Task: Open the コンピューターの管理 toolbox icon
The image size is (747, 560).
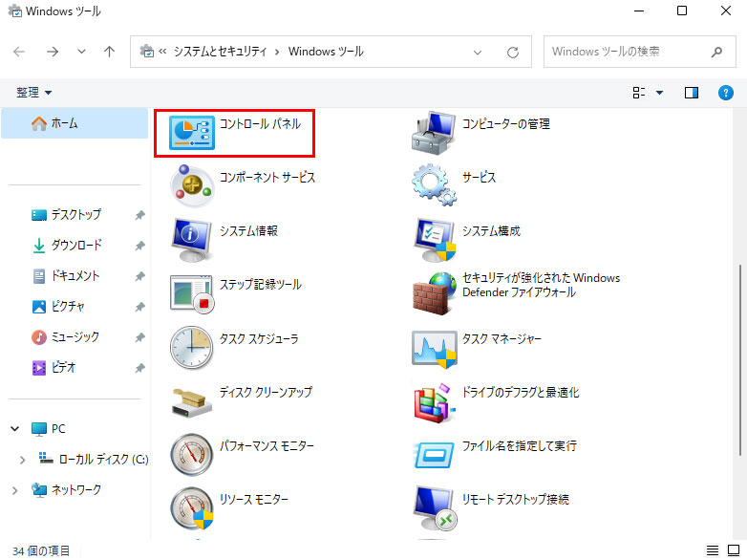Action: [433, 133]
